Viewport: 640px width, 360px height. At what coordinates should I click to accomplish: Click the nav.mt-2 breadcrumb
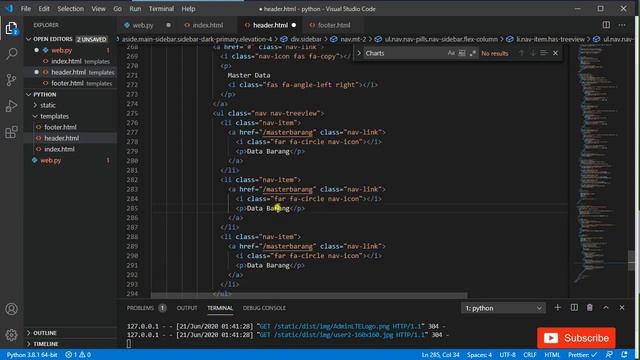353,39
